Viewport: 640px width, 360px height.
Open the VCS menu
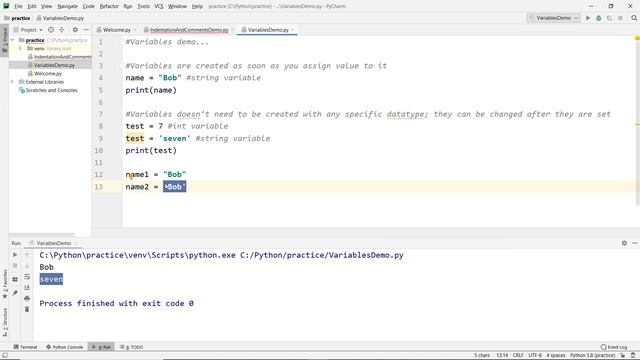point(159,6)
